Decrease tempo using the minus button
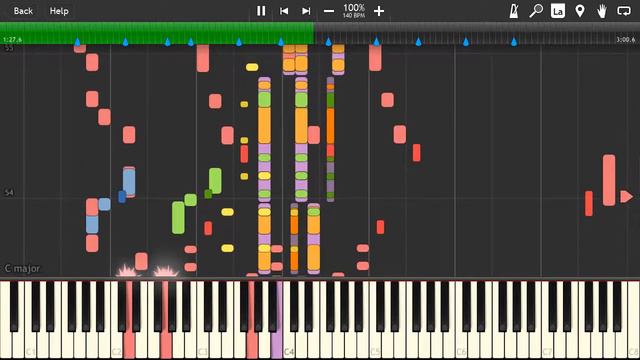Image resolution: width=640 pixels, height=360 pixels. (329, 11)
